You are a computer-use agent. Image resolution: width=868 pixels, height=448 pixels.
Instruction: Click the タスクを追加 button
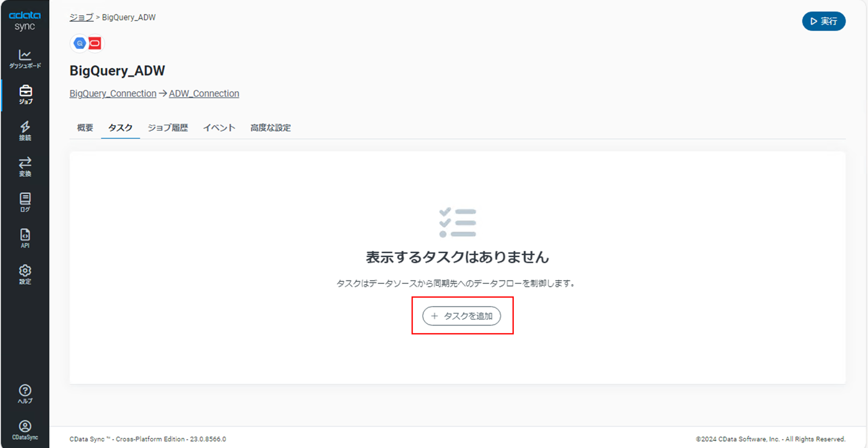pyautogui.click(x=461, y=316)
